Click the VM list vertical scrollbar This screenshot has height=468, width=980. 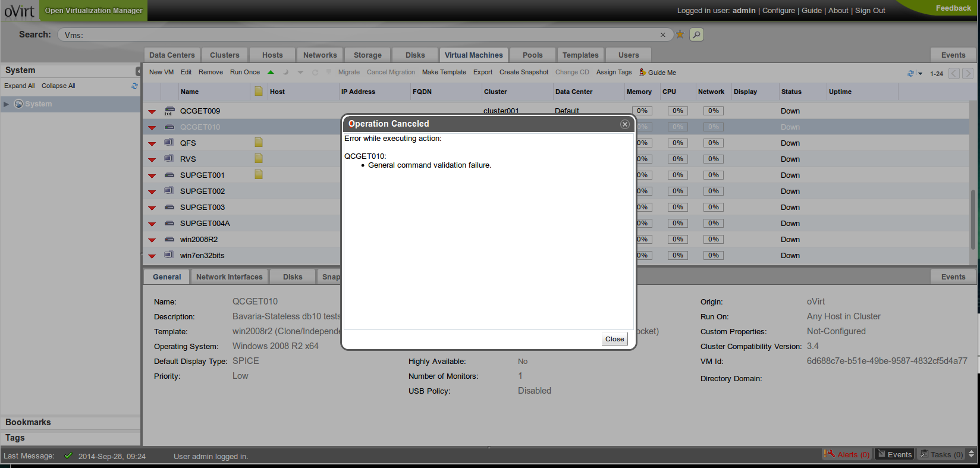pos(973,220)
